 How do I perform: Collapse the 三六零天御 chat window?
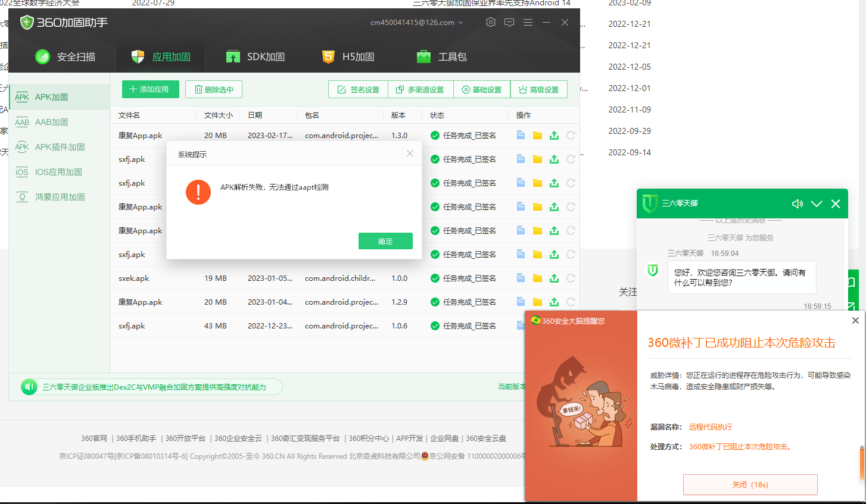pyautogui.click(x=817, y=204)
